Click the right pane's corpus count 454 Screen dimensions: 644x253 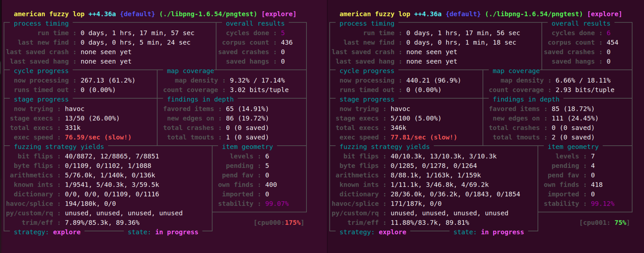point(612,42)
